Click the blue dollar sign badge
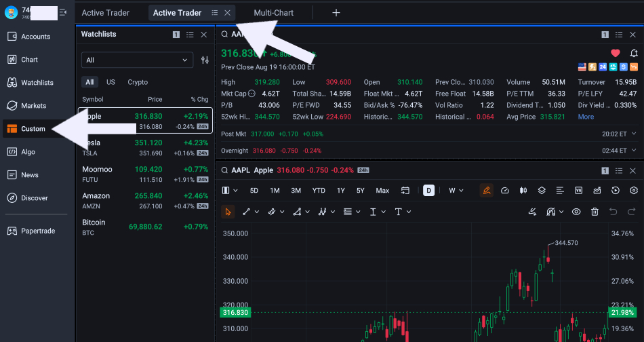The image size is (644, 342). (624, 67)
